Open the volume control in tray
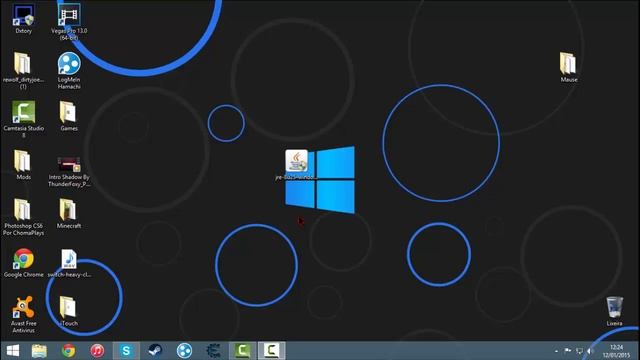 590,351
